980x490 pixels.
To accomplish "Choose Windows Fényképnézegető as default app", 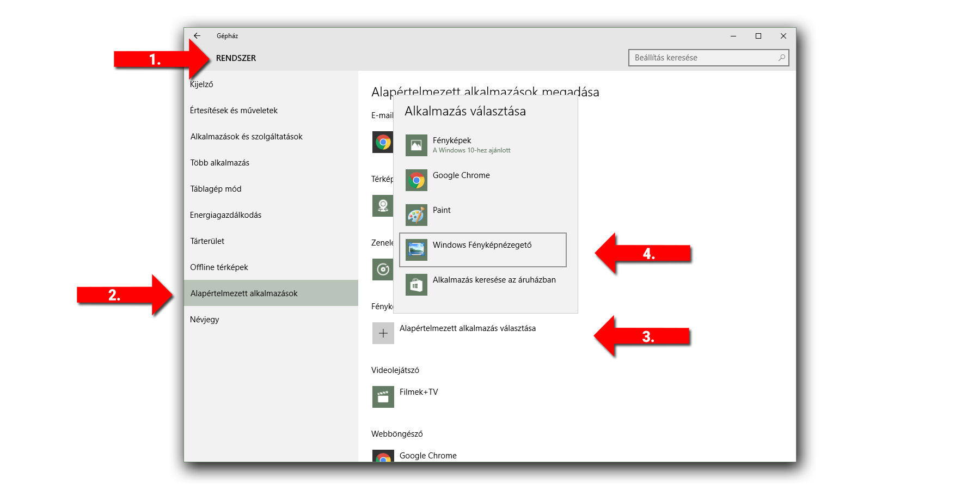I will tap(482, 246).
